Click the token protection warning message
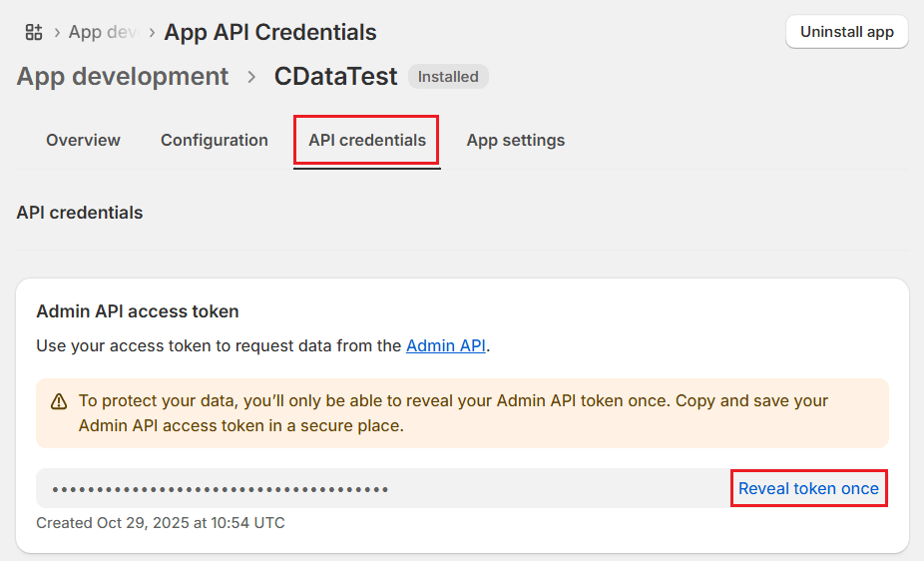924x561 pixels. (x=454, y=413)
